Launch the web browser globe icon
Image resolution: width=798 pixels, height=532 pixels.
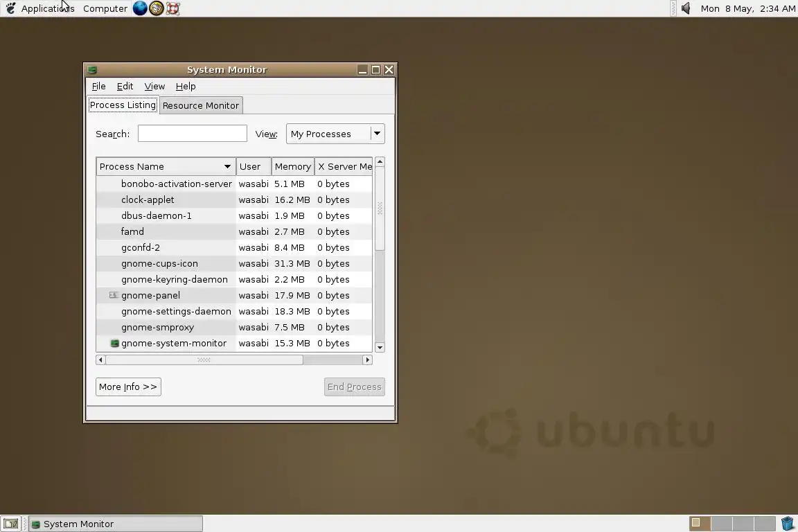[140, 8]
